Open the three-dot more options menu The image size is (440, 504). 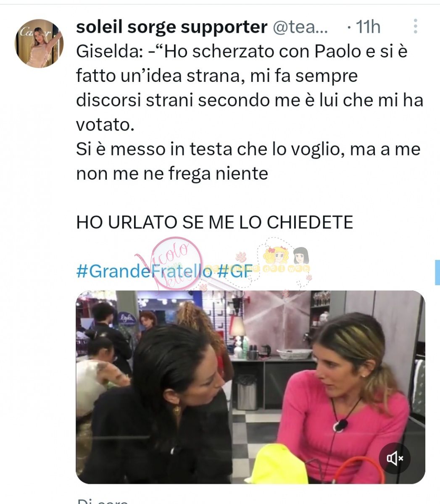click(x=415, y=26)
